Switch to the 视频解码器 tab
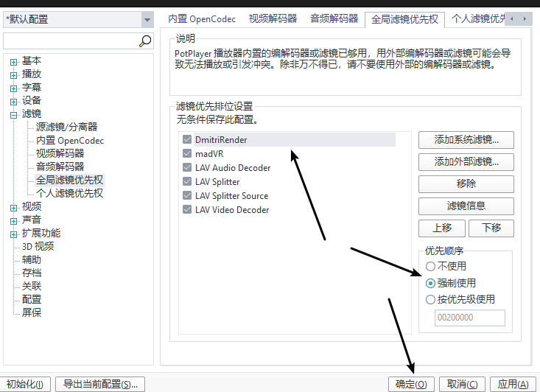Image resolution: width=540 pixels, height=392 pixels. tap(273, 18)
